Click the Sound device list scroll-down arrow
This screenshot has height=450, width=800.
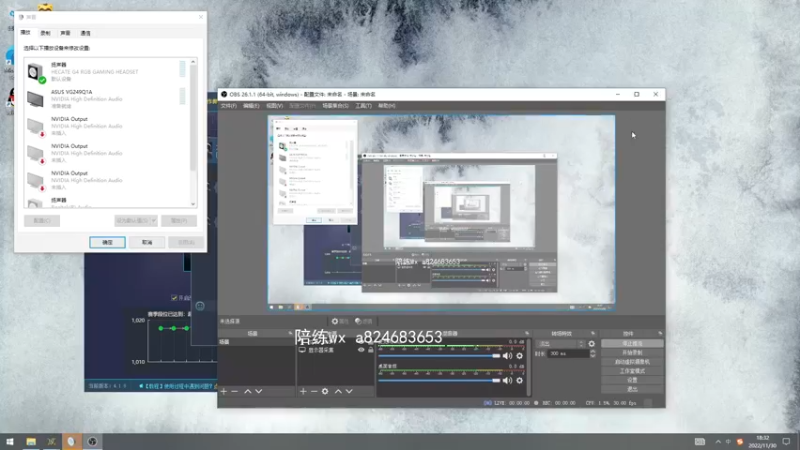tap(193, 204)
